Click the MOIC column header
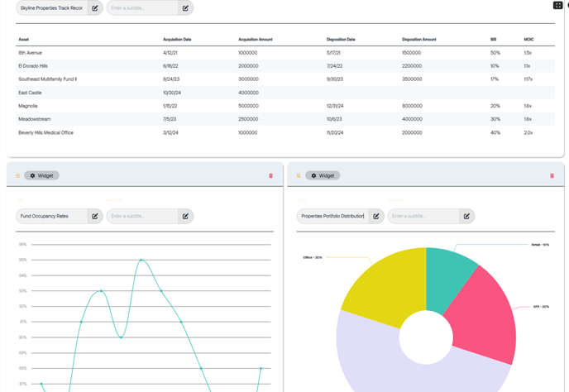The height and width of the screenshot is (392, 569). coord(528,39)
